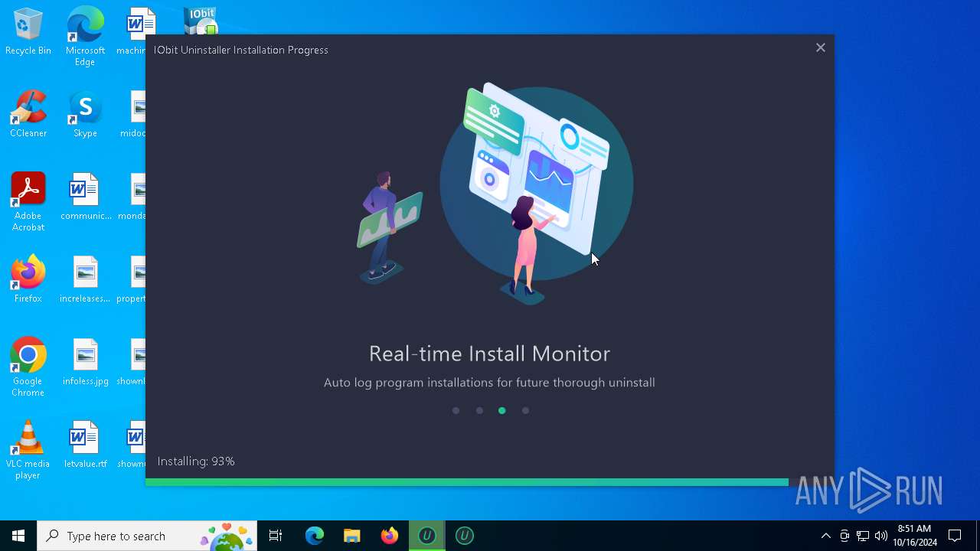Click the Auto log program installations subtitle
Image resolution: width=980 pixels, height=551 pixels.
489,382
